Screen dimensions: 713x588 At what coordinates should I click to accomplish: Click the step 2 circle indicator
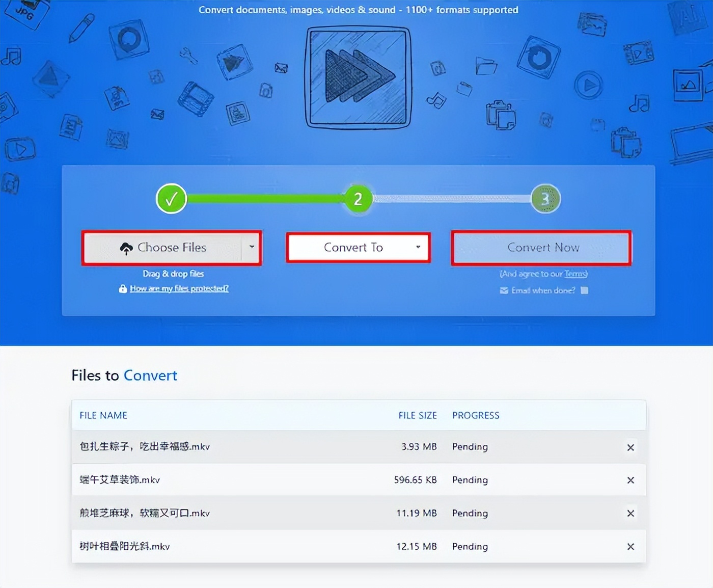pos(359,199)
